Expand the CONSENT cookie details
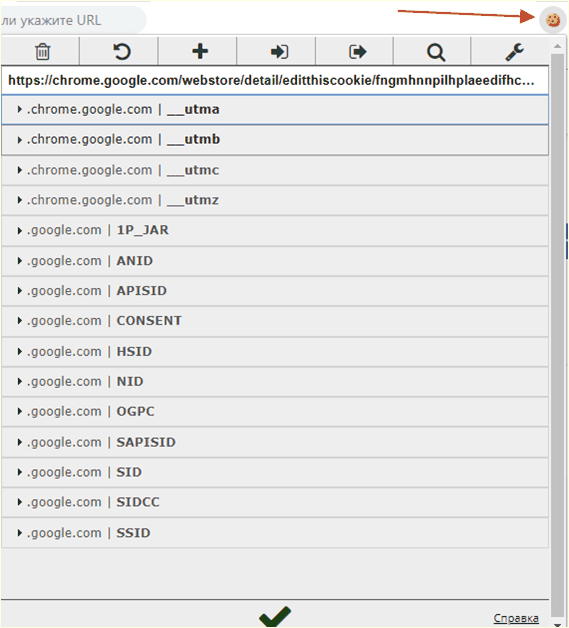The image size is (569, 628). click(x=275, y=321)
